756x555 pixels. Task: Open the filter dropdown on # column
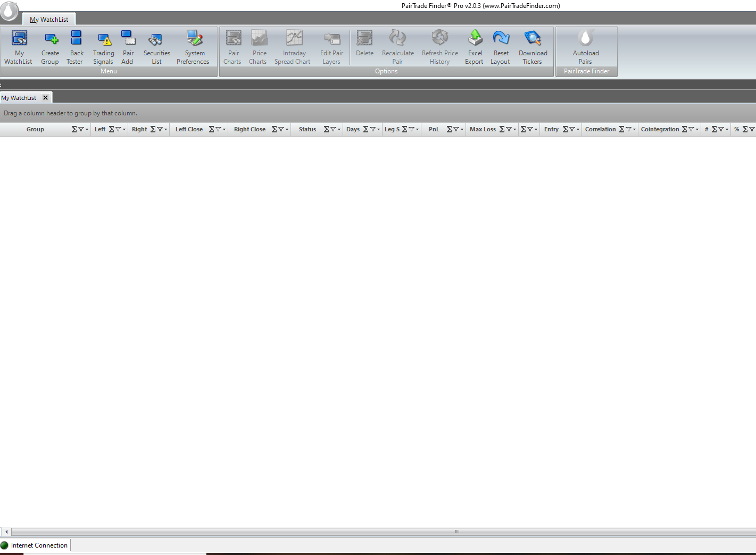723,129
